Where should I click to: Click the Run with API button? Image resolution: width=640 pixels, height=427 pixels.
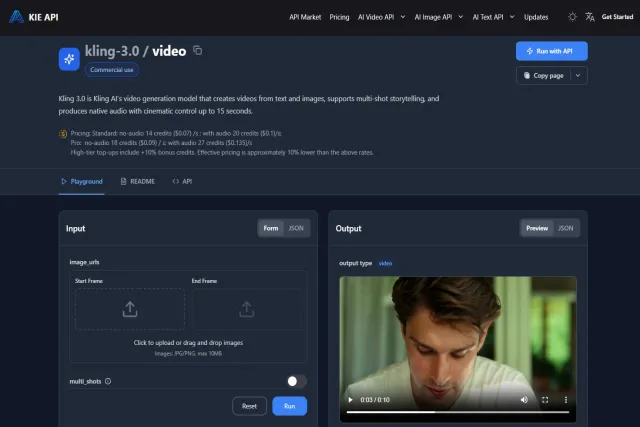[x=551, y=51]
